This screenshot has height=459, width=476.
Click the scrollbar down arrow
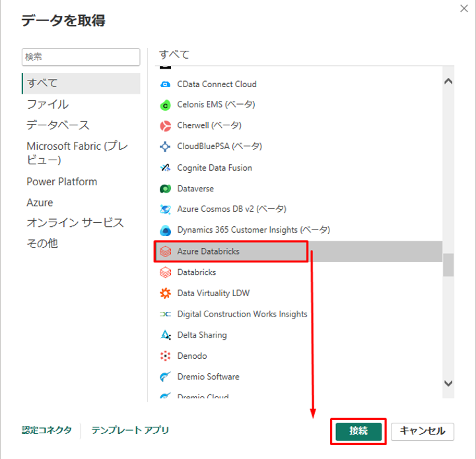(x=448, y=383)
